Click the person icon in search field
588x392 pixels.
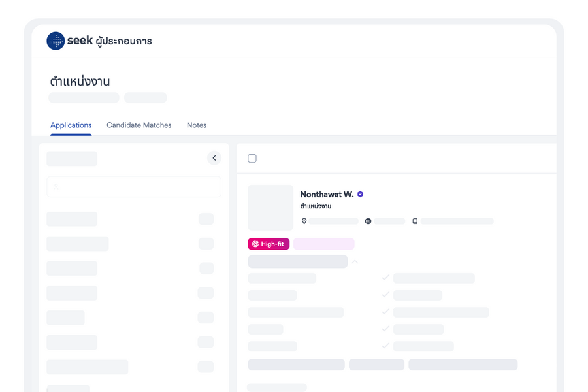pyautogui.click(x=56, y=187)
